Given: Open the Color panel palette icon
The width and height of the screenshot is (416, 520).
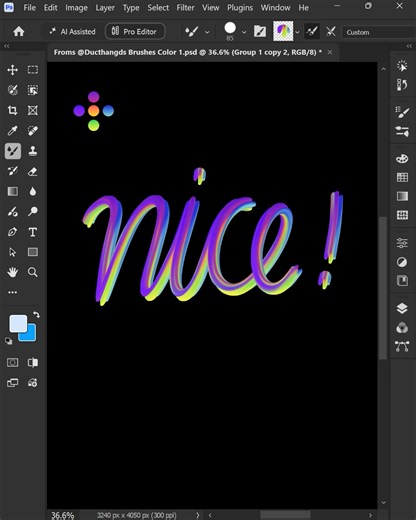Looking at the screenshot, I should (402, 159).
